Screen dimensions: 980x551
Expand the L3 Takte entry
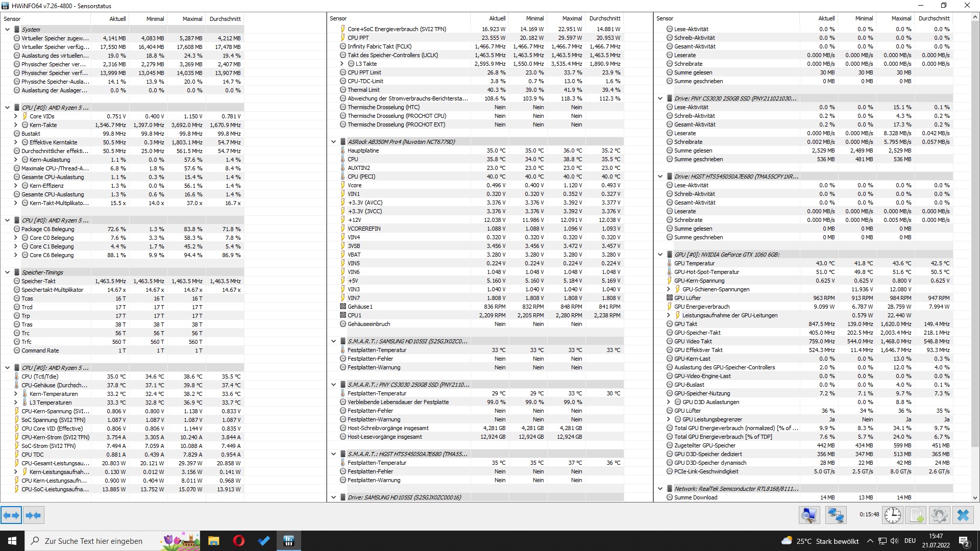coord(342,64)
